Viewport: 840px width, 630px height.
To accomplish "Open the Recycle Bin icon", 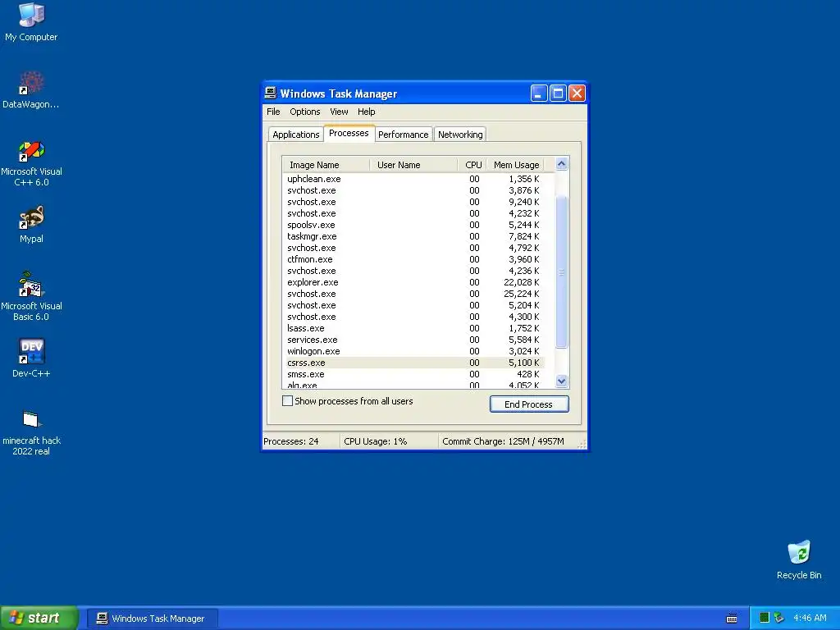I will pos(799,559).
